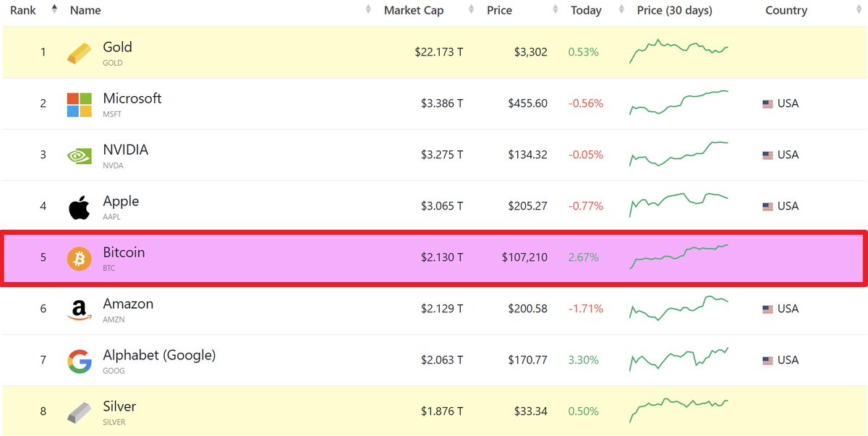
Task: Click Amazon price $200.58
Action: (528, 309)
